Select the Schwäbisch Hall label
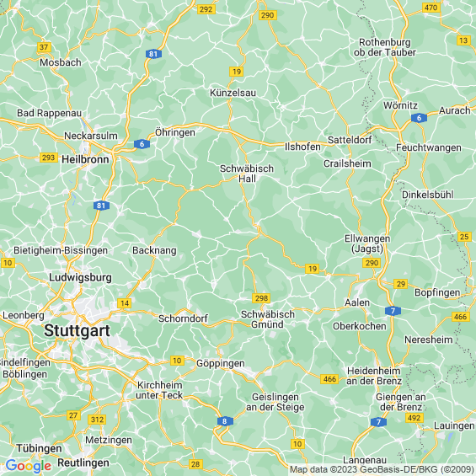 247,174
